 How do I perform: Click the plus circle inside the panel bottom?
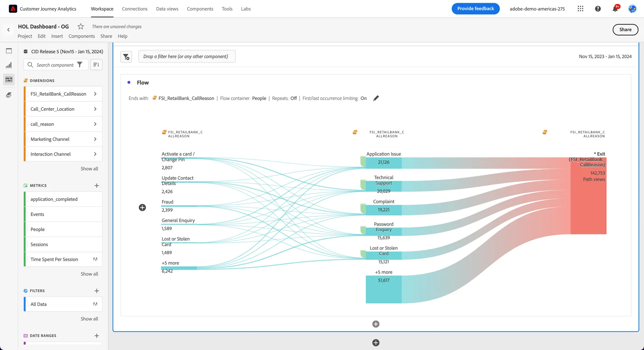[376, 324]
